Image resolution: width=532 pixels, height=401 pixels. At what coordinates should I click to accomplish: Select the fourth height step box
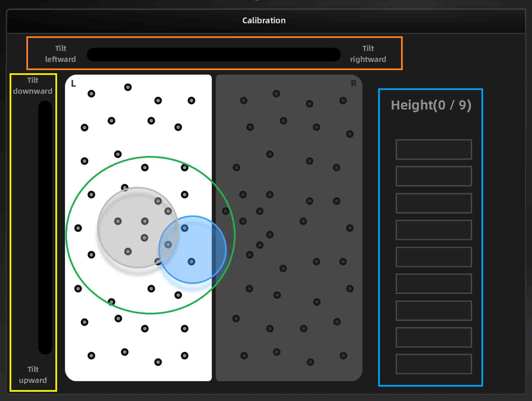[433, 230]
